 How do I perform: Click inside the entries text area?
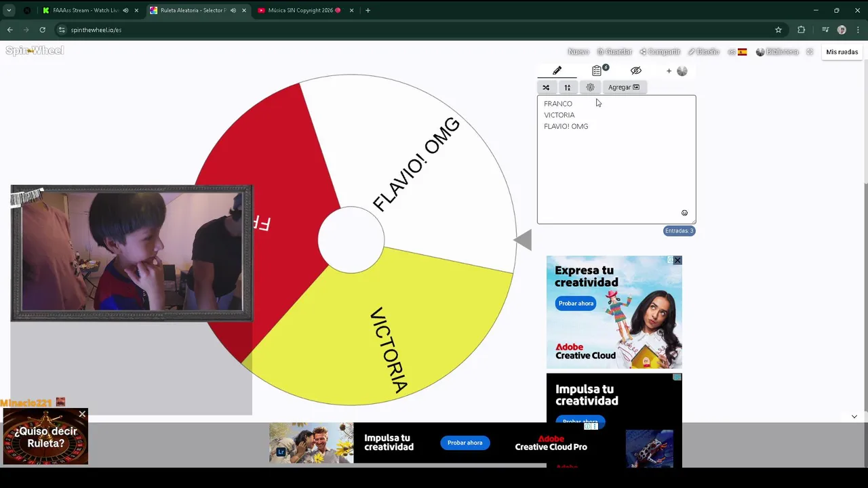[616, 159]
